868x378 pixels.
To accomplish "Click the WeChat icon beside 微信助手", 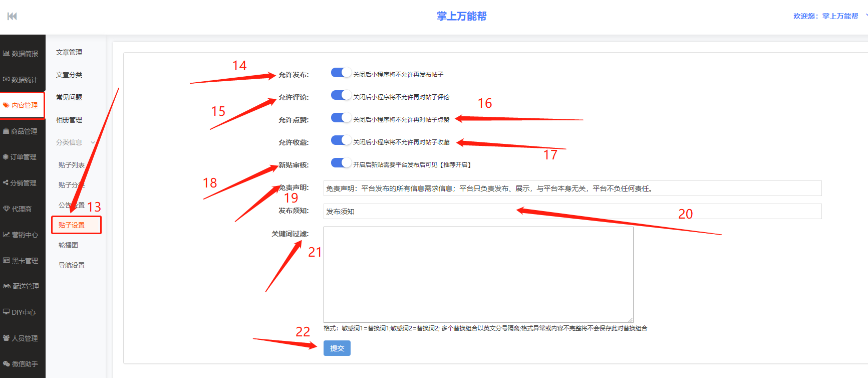I will pos(7,364).
